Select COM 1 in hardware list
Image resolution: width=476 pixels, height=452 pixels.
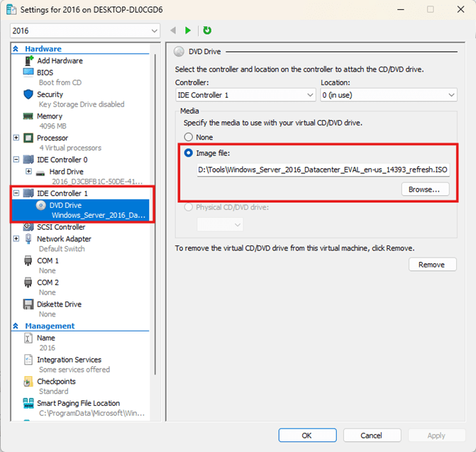pyautogui.click(x=48, y=261)
